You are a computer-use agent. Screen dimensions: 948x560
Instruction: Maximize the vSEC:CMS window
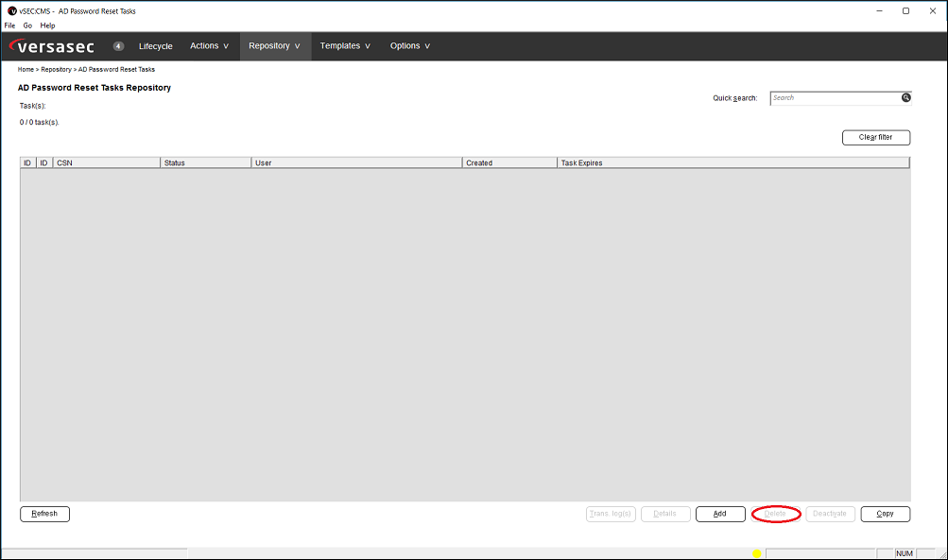coord(905,11)
